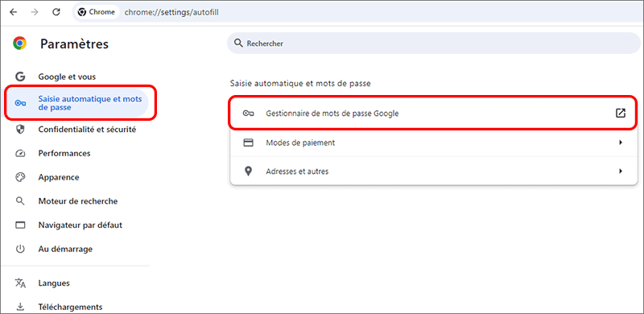
Task: Click the Chrome site info chip
Action: tap(97, 12)
